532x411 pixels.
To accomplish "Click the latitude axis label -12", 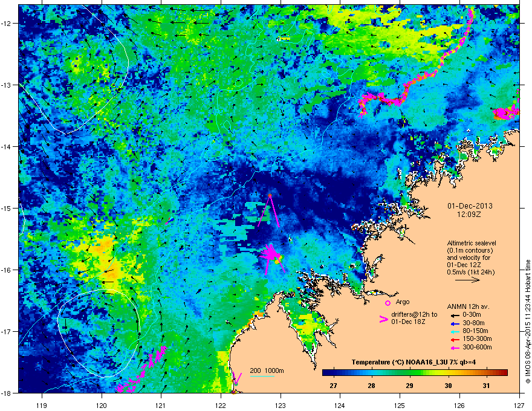I will coord(7,24).
